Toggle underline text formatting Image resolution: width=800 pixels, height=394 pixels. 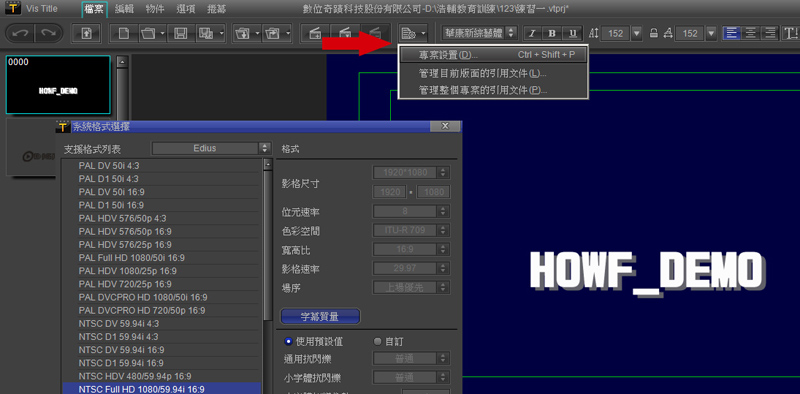572,34
